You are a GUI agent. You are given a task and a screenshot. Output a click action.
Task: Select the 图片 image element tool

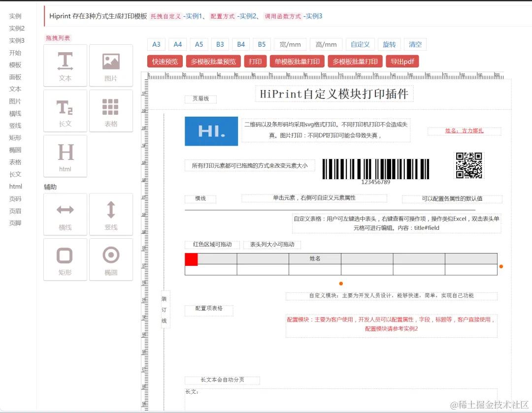point(110,65)
